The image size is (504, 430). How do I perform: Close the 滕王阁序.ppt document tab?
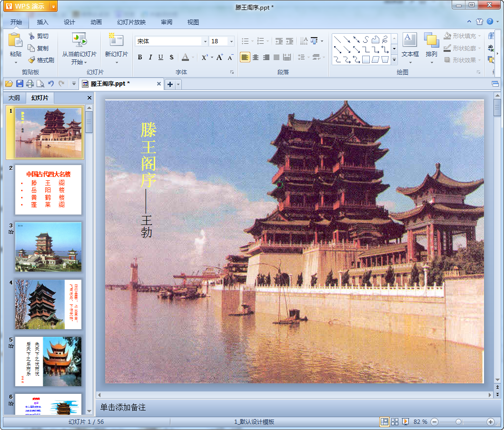pyautogui.click(x=159, y=84)
